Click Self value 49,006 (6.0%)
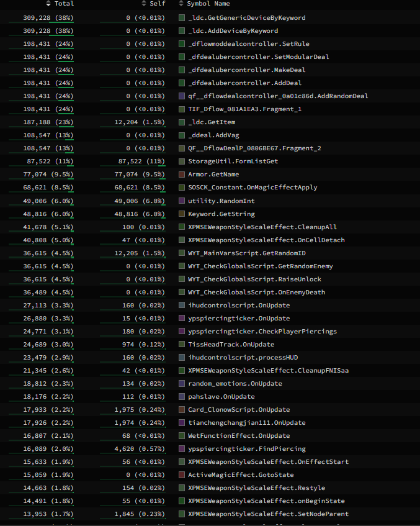 pyautogui.click(x=140, y=201)
